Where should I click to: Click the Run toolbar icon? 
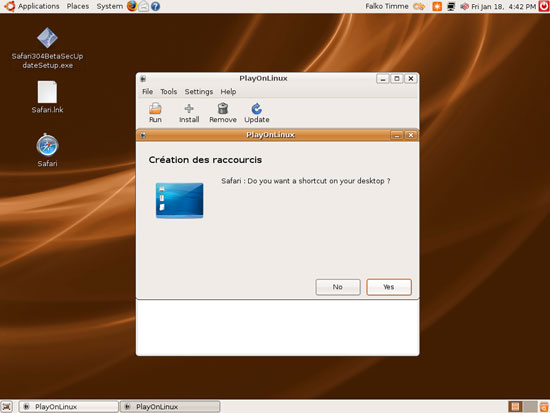(155, 109)
